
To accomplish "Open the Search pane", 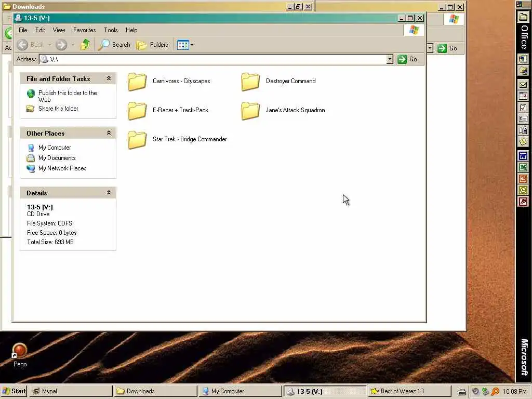I will click(114, 45).
